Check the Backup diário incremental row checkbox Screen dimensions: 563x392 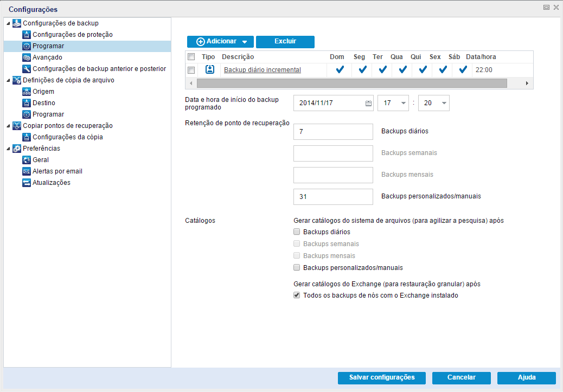[x=191, y=70]
